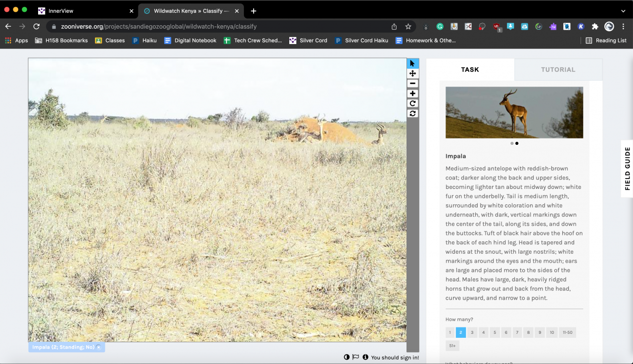This screenshot has height=364, width=633.
Task: Open the Haiku bookmark
Action: click(144, 41)
